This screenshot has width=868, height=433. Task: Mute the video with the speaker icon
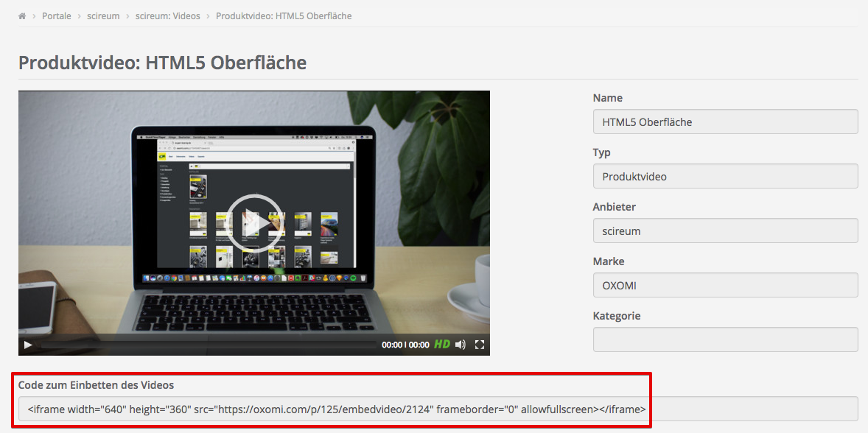(461, 345)
